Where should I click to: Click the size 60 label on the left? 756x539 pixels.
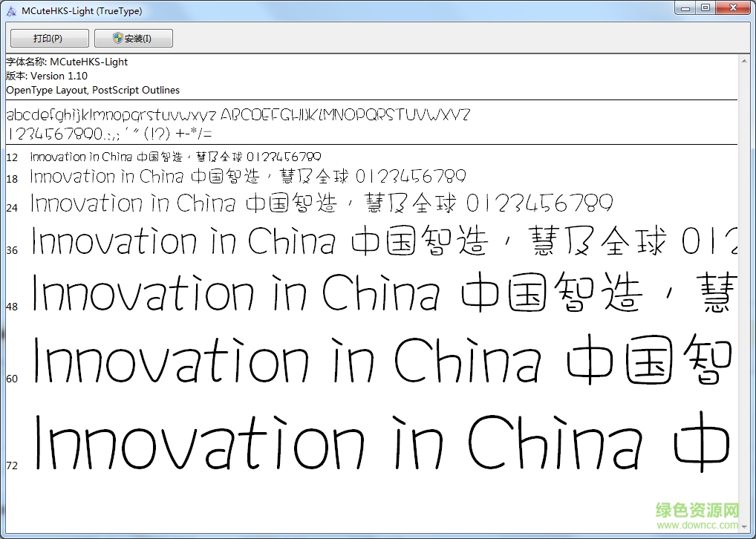(x=12, y=379)
